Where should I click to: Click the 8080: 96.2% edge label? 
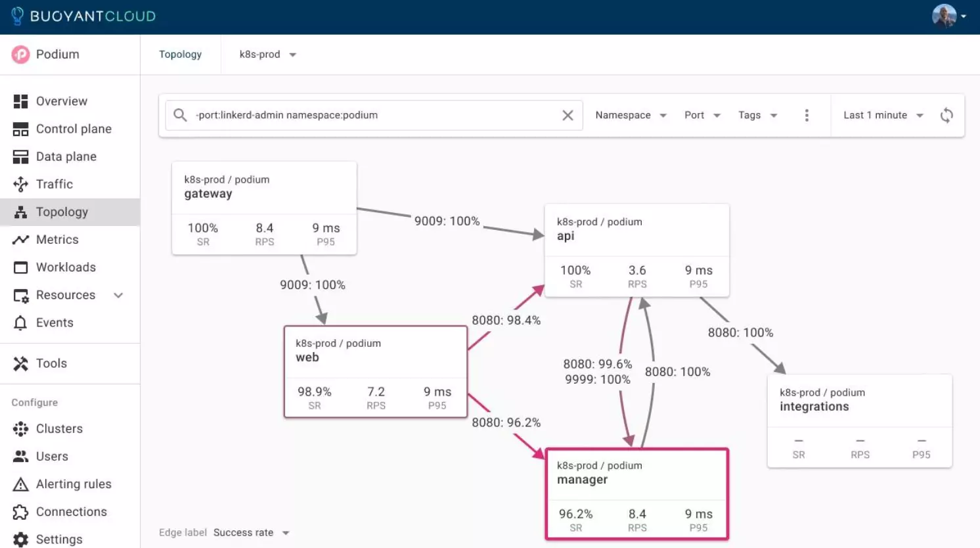[506, 422]
